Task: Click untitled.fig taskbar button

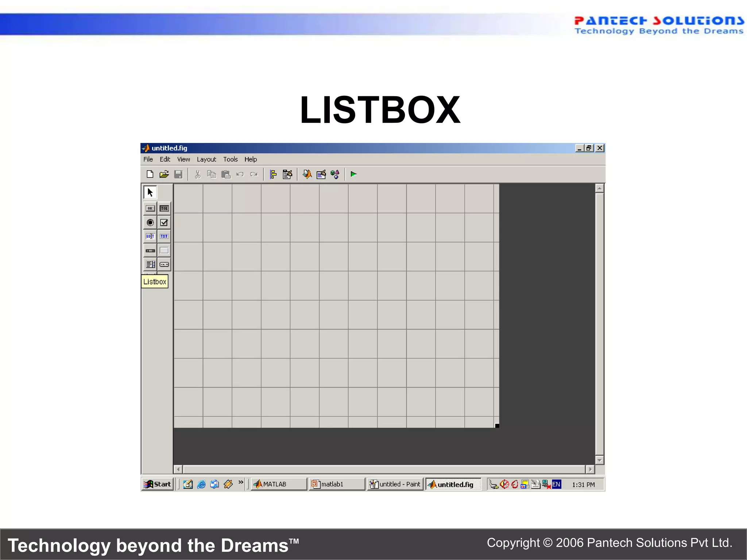Action: click(x=453, y=484)
